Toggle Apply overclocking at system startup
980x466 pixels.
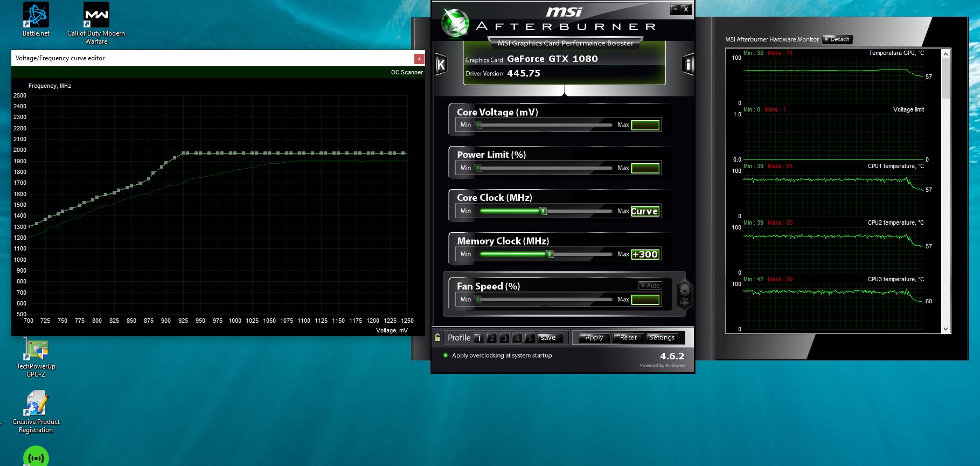497,356
